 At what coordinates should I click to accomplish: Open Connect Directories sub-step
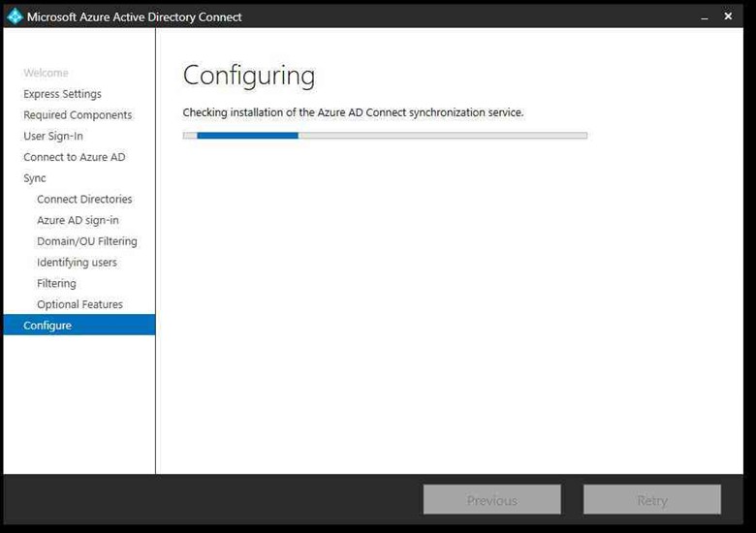pyautogui.click(x=84, y=200)
